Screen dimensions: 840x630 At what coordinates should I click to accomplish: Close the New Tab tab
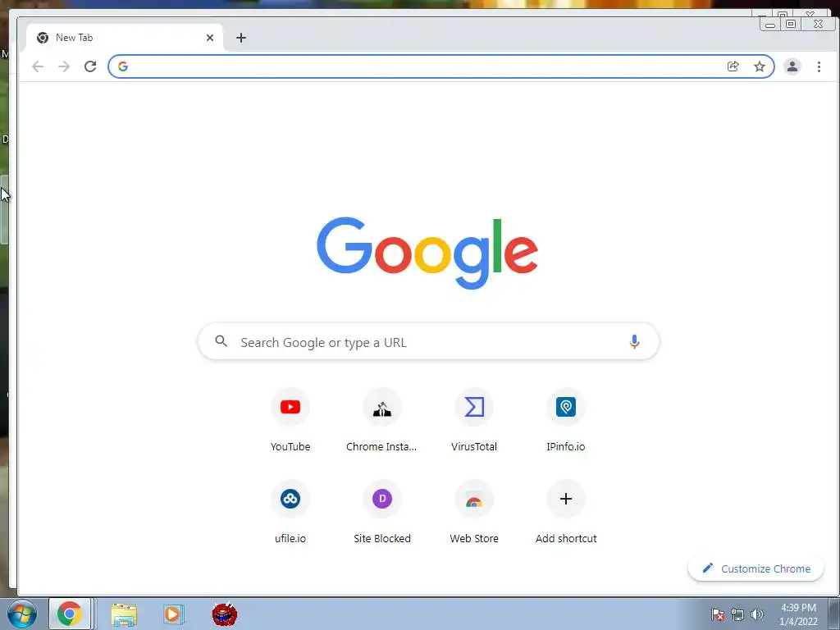(x=210, y=38)
